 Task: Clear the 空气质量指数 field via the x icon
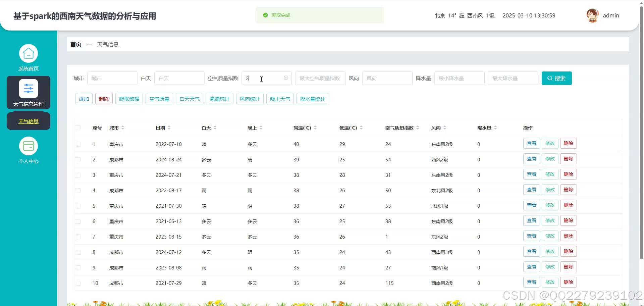[285, 78]
